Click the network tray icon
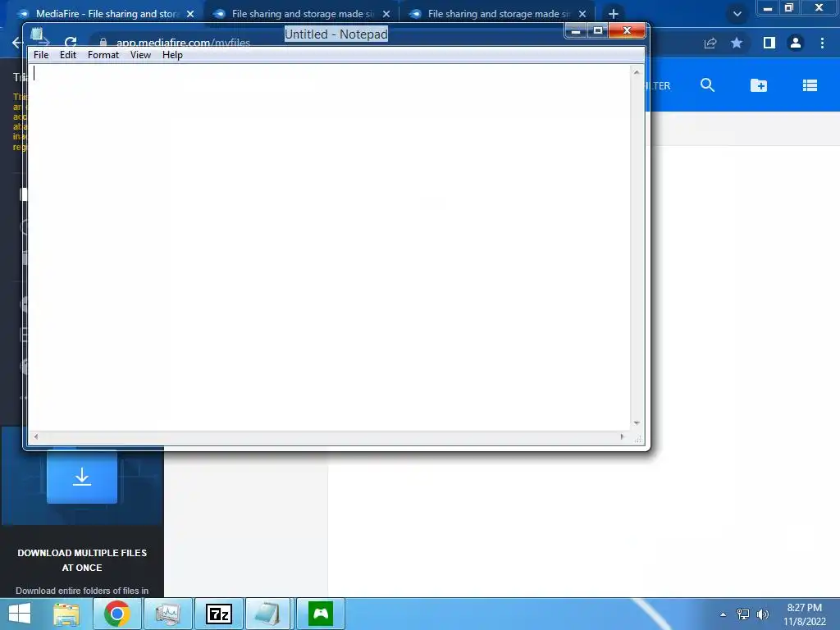Viewport: 840px width, 630px height. tap(743, 614)
